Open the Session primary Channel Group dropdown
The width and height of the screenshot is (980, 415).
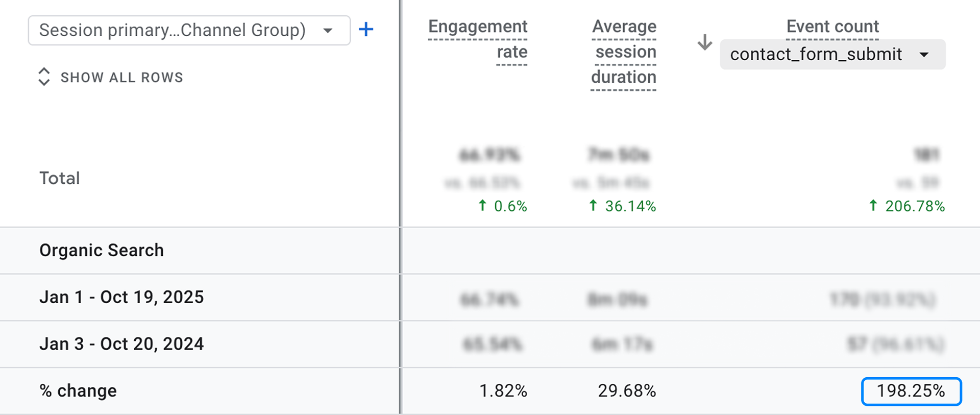click(x=189, y=30)
